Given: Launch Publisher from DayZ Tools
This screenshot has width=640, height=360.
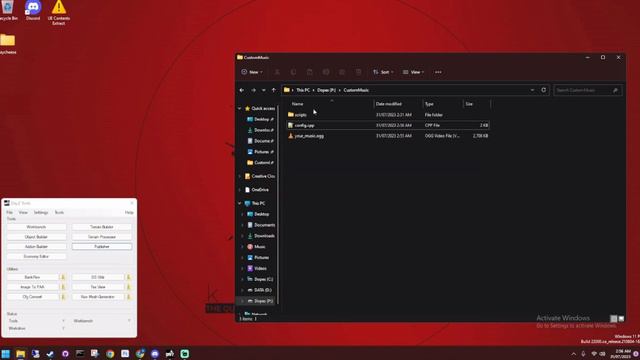Looking at the screenshot, I should tap(102, 247).
